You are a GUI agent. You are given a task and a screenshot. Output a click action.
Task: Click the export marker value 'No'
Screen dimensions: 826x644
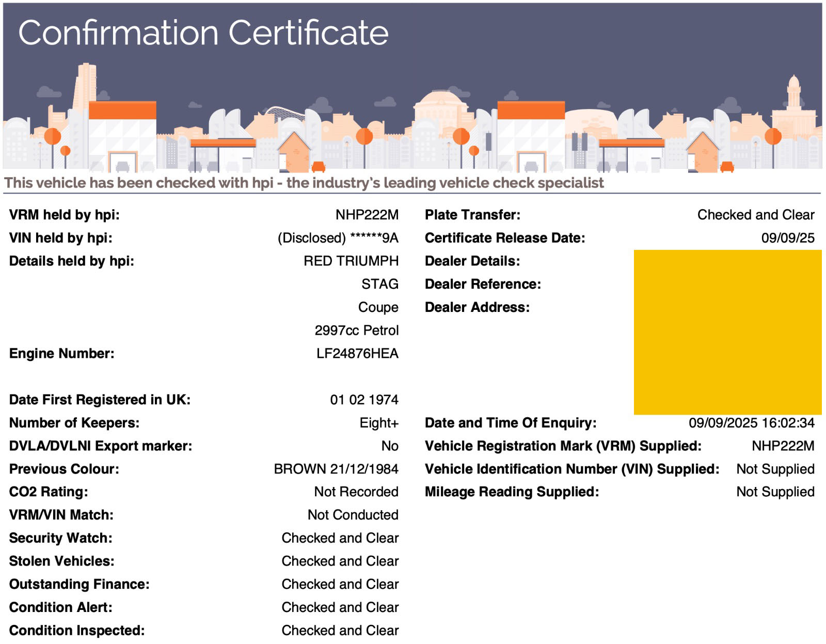click(x=390, y=446)
